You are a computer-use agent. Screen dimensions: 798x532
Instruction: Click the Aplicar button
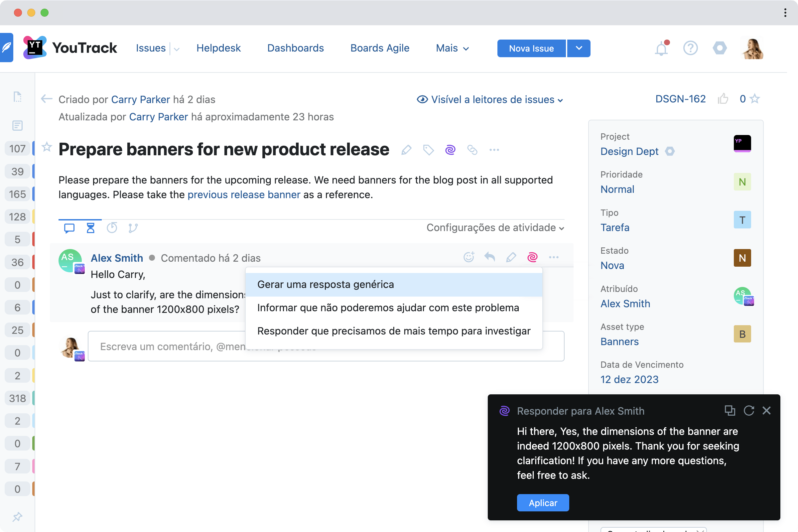pos(543,502)
